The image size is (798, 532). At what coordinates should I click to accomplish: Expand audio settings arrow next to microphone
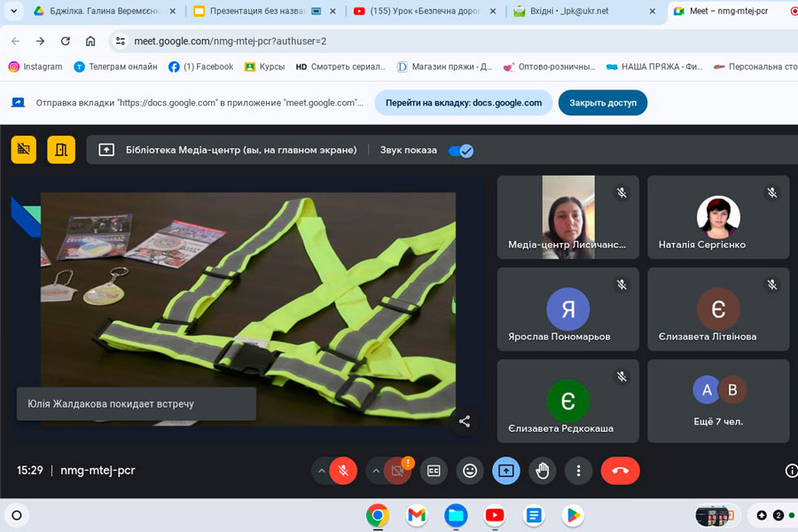coord(321,471)
